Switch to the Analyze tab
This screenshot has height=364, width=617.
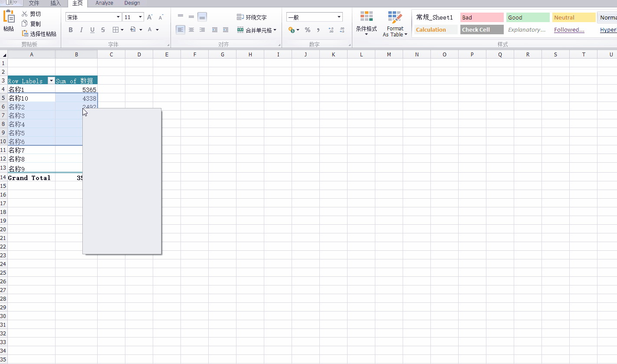coord(104,3)
